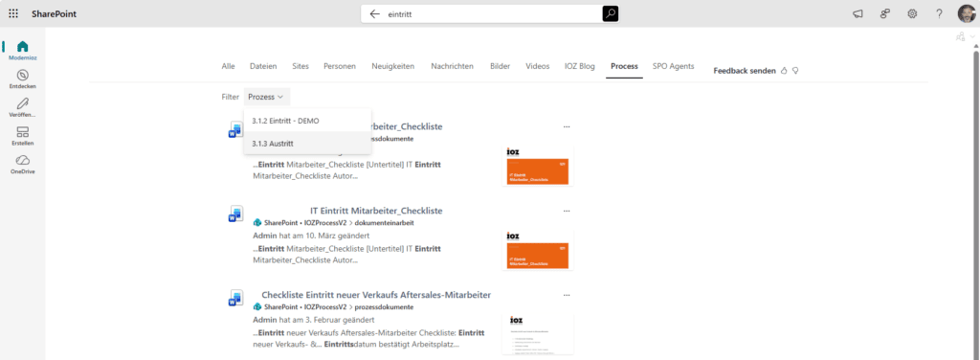Click the SharePoint brand link
This screenshot has width=980, height=360.
(x=55, y=13)
